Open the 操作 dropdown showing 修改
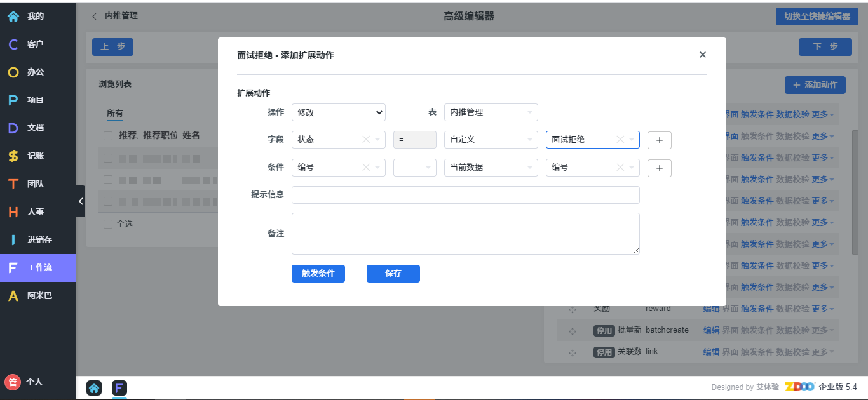868x400 pixels. click(338, 112)
